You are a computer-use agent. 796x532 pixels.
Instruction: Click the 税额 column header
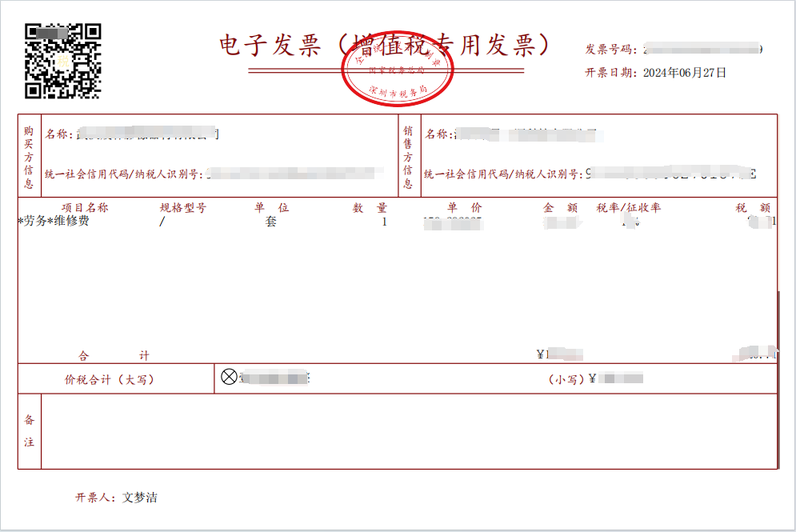(754, 208)
